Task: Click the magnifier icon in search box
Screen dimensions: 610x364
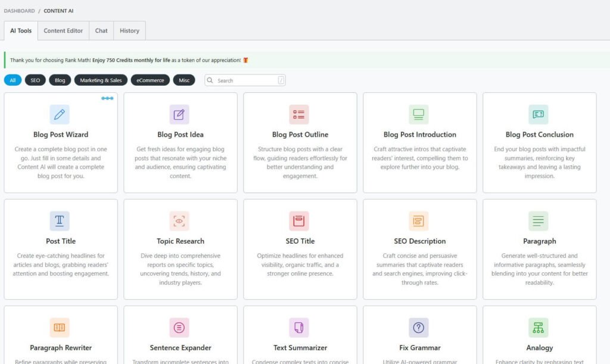Action: [210, 80]
